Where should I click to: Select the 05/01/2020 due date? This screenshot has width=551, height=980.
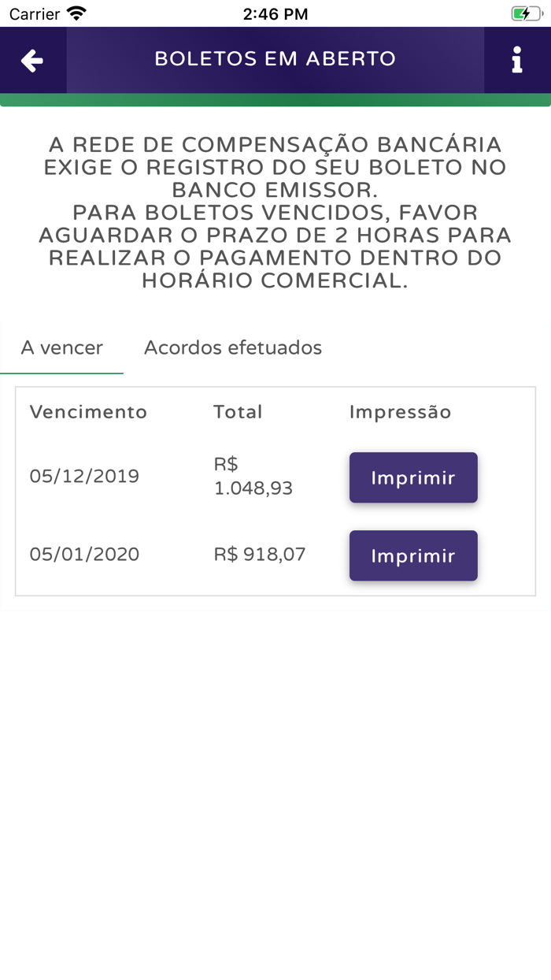coord(84,554)
